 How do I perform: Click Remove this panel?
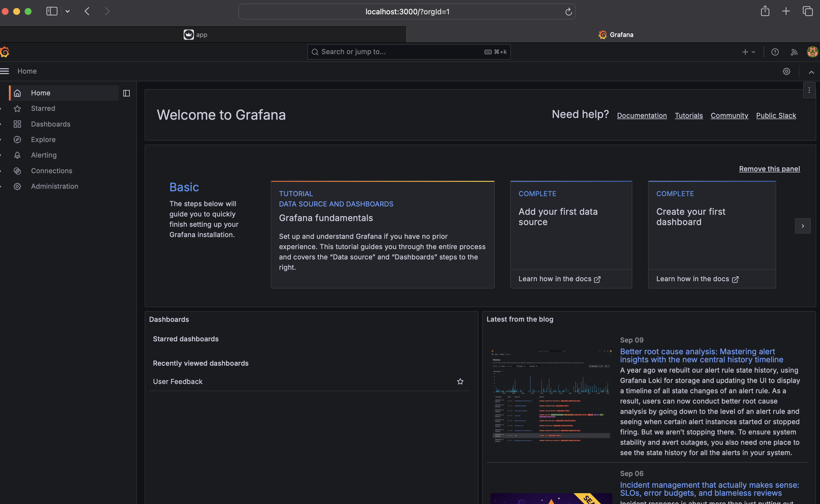click(x=769, y=169)
